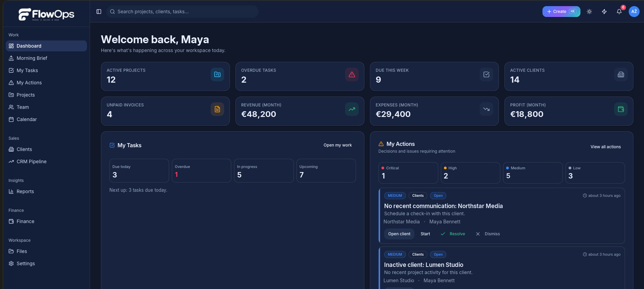
Task: Open Files in sidebar
Action: pos(46,251)
